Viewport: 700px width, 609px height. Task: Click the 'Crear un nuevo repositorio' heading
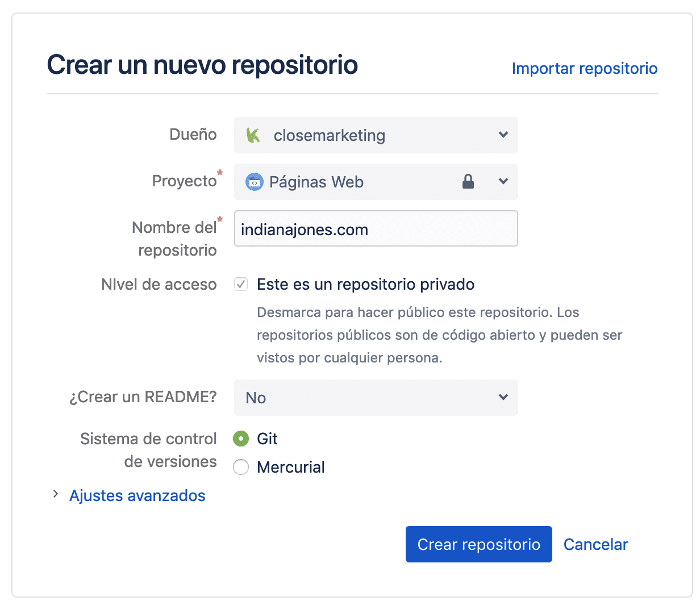tap(202, 65)
